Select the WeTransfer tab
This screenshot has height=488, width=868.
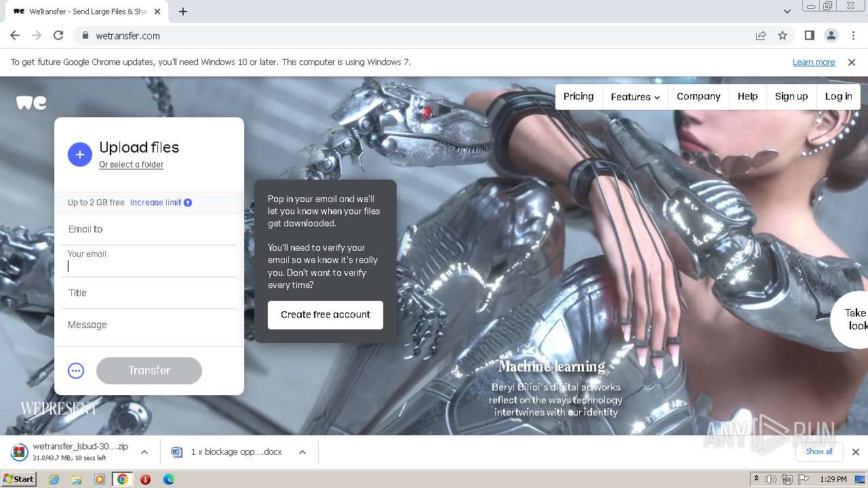click(86, 12)
